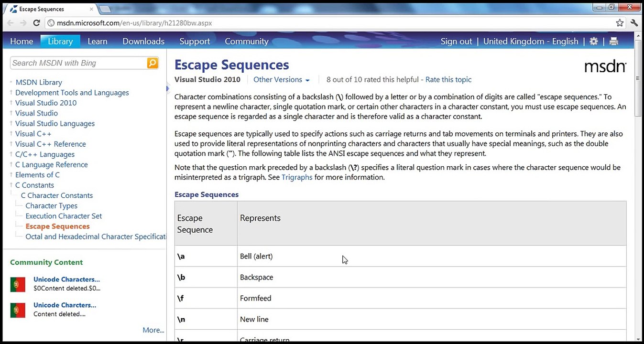The height and width of the screenshot is (344, 644).
Task: Open Character Types tree item
Action: click(52, 205)
